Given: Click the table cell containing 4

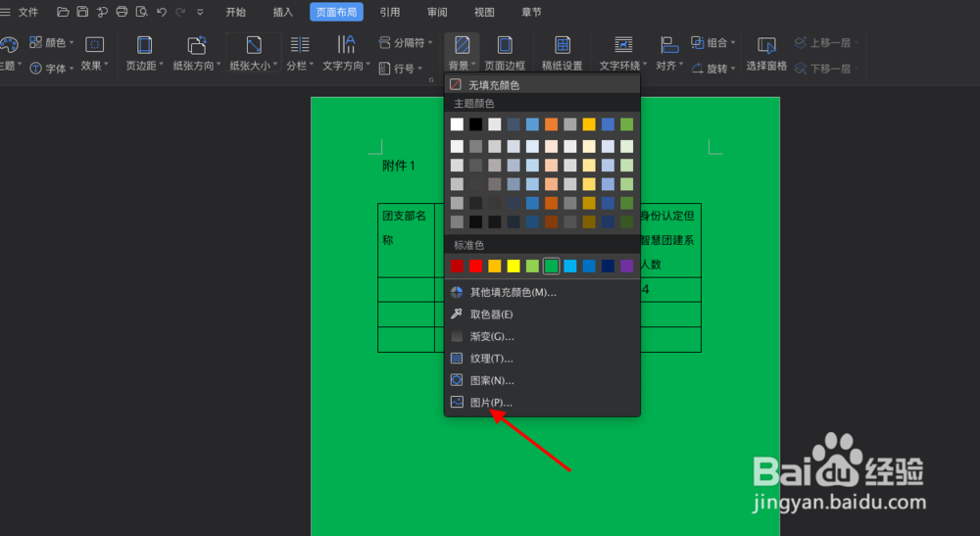Looking at the screenshot, I should (670, 290).
